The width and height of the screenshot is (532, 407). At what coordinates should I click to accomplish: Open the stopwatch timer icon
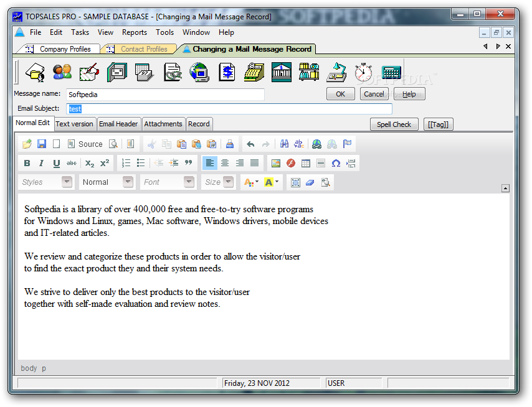[x=363, y=72]
